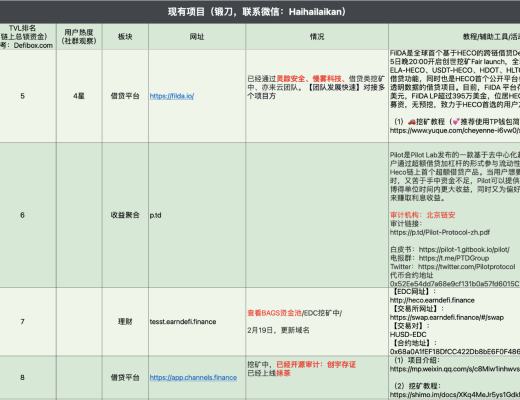Select '借贷平台' cell in row 5
Image resolution: width=520 pixels, height=400 pixels.
click(x=125, y=96)
